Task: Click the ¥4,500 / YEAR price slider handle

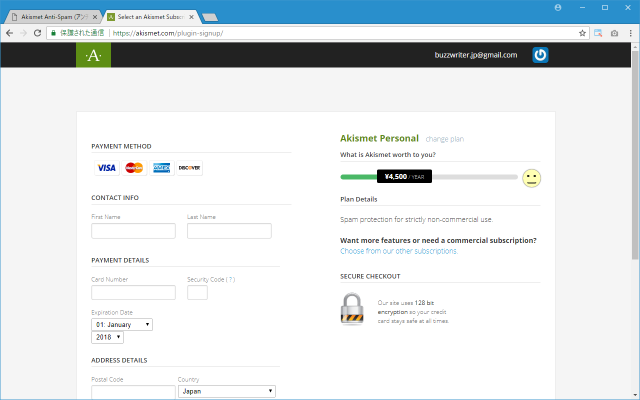Action: tap(404, 176)
